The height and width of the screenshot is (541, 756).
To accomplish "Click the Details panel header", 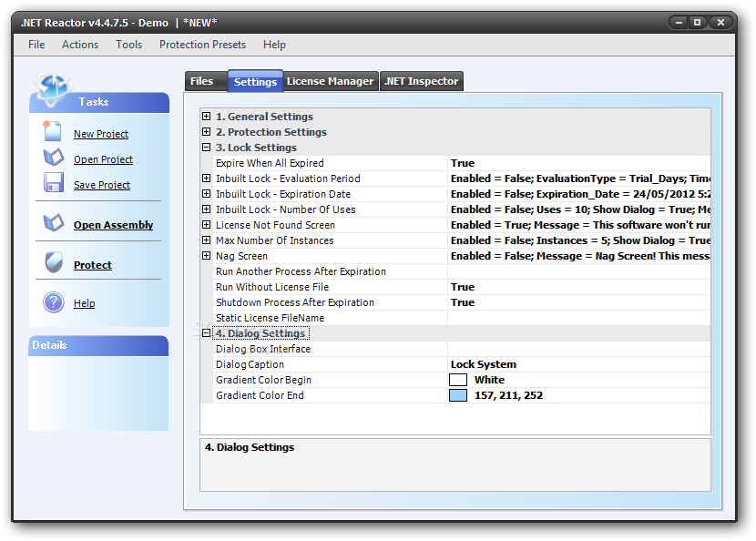I will pos(98,345).
